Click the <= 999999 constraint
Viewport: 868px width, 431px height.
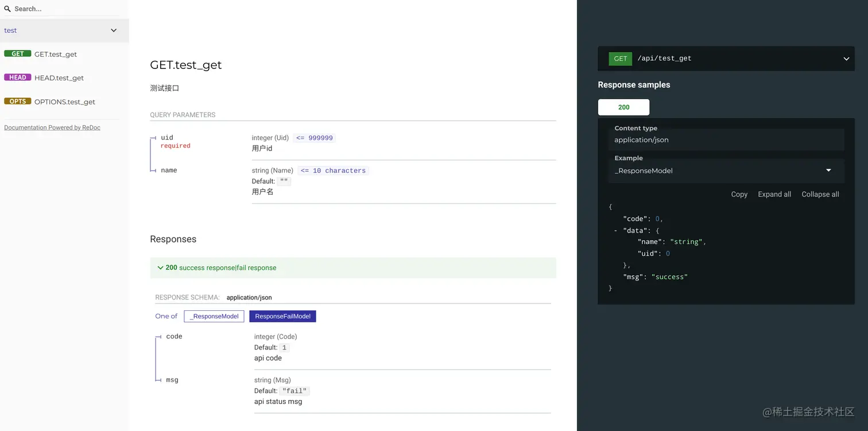314,138
